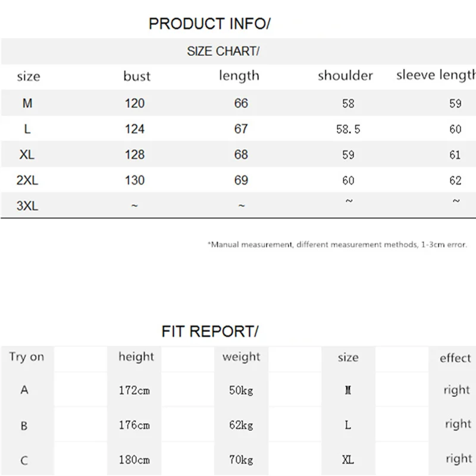Screen dimensions: 476x476
Task: Click the shoulder column header
Action: (345, 76)
